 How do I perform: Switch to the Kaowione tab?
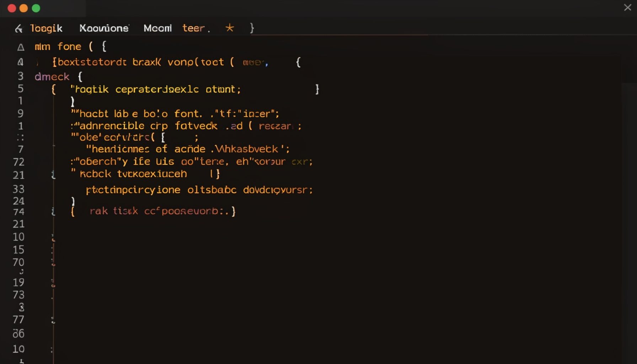(x=104, y=28)
